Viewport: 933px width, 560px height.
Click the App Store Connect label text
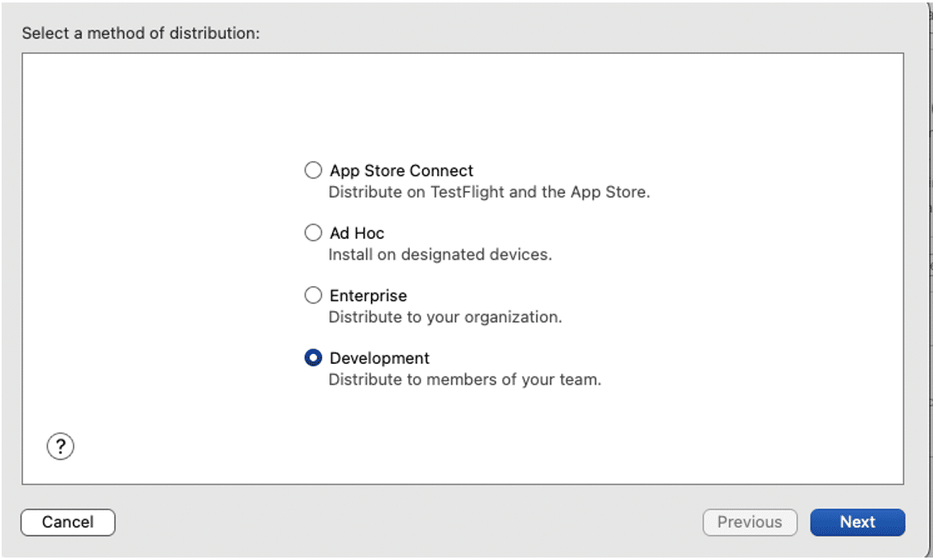401,170
